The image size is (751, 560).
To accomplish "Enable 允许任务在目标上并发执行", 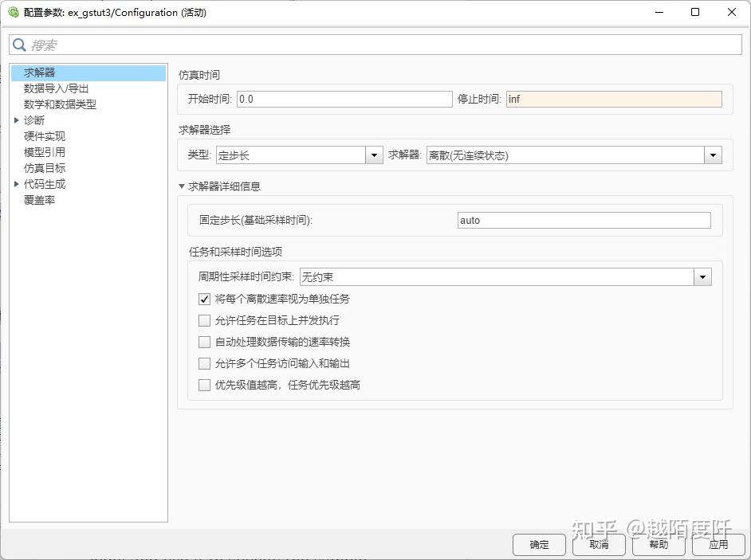I will (204, 321).
